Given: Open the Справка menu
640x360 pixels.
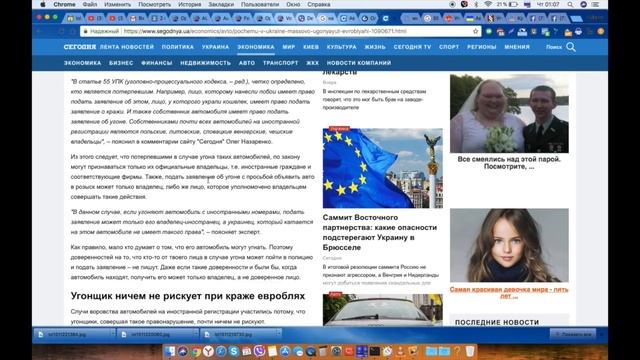Looking at the screenshot, I should [x=318, y=4].
